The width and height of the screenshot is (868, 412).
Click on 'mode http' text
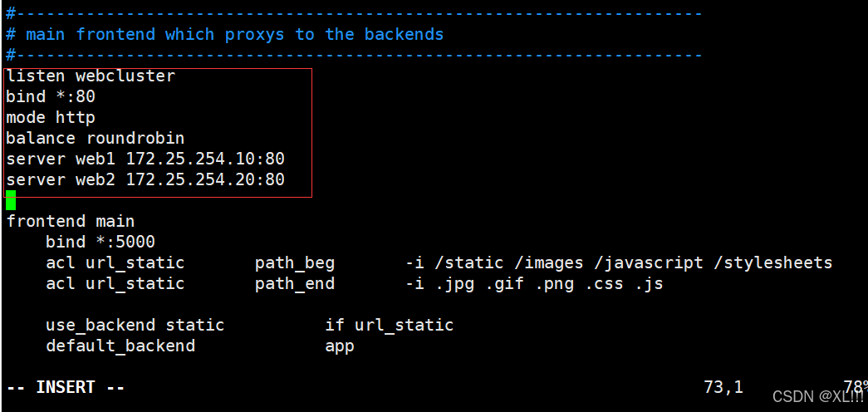pos(51,117)
